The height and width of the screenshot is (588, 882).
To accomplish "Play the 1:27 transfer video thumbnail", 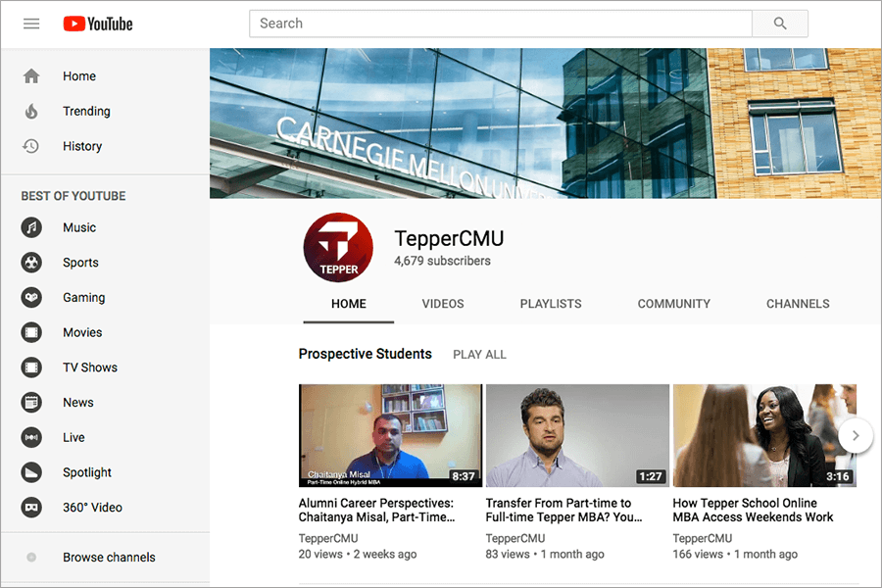I will click(x=577, y=435).
